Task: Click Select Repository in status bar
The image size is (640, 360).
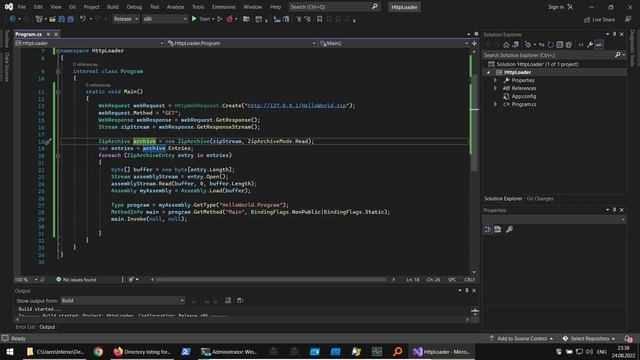Action: coord(589,339)
